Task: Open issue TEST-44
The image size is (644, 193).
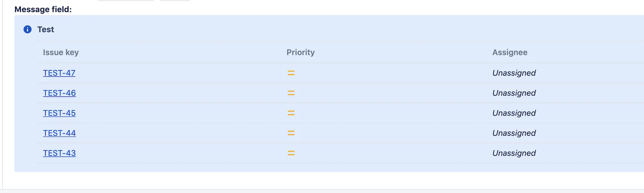Action: (59, 133)
